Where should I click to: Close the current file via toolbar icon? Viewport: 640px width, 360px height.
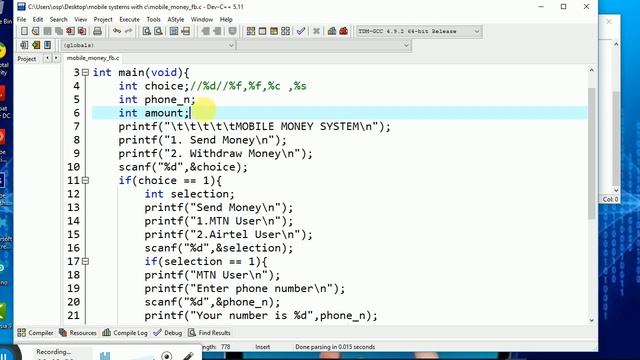click(70, 31)
